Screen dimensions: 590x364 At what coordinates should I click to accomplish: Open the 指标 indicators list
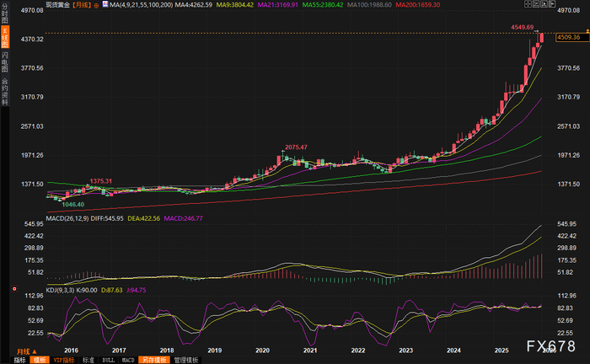(20, 360)
